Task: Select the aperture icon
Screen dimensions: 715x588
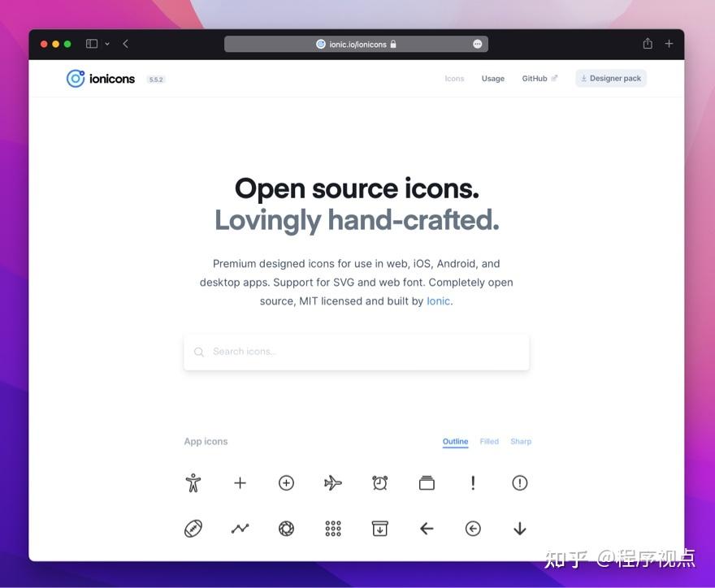Action: point(286,528)
